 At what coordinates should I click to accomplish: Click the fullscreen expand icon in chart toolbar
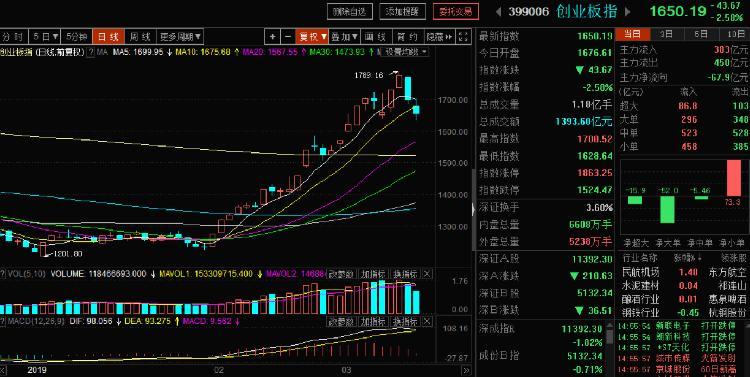(x=464, y=36)
